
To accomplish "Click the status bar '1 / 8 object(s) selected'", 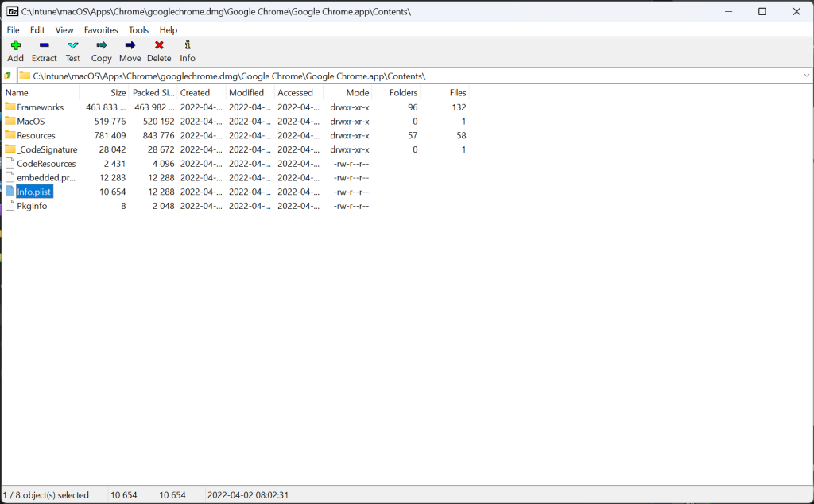I will click(45, 495).
